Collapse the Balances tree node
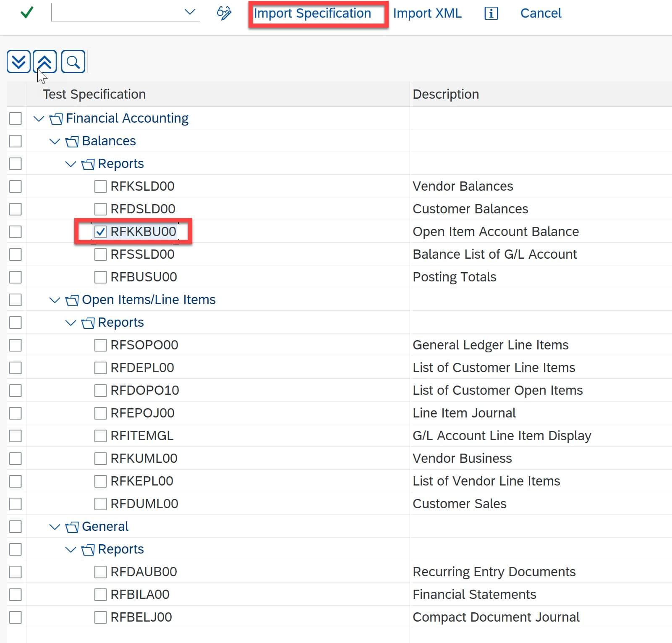Screen dimensions: 672x643 [x=54, y=141]
